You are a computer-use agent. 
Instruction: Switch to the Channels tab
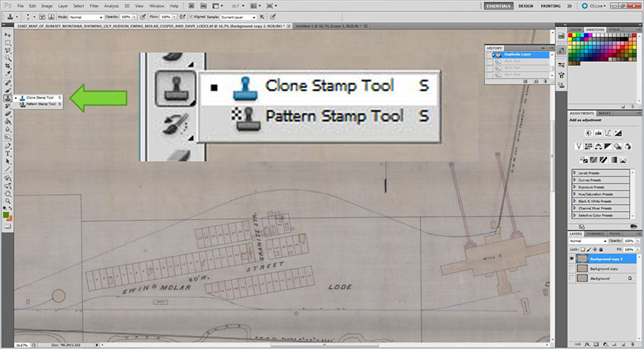[595, 234]
